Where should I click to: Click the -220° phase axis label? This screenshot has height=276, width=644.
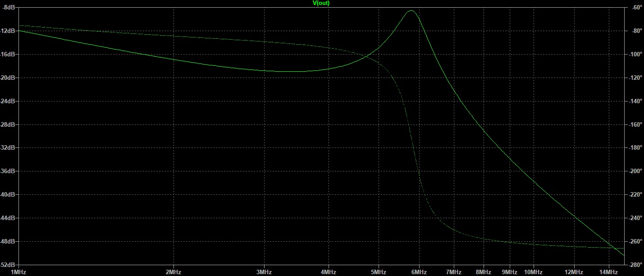635,195
